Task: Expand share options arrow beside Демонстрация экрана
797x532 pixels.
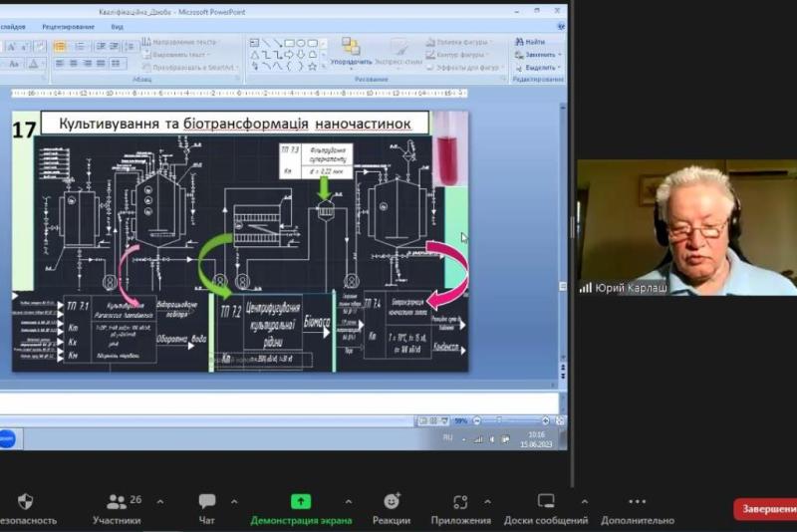Action: [348, 501]
